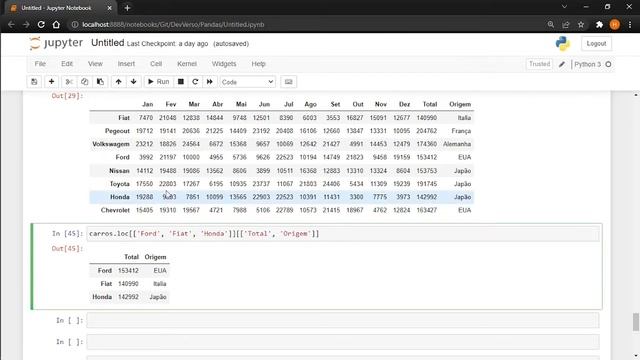Viewport: 640px width, 360px height.
Task: Click the 204762 total value for Pegeout
Action: [427, 131]
